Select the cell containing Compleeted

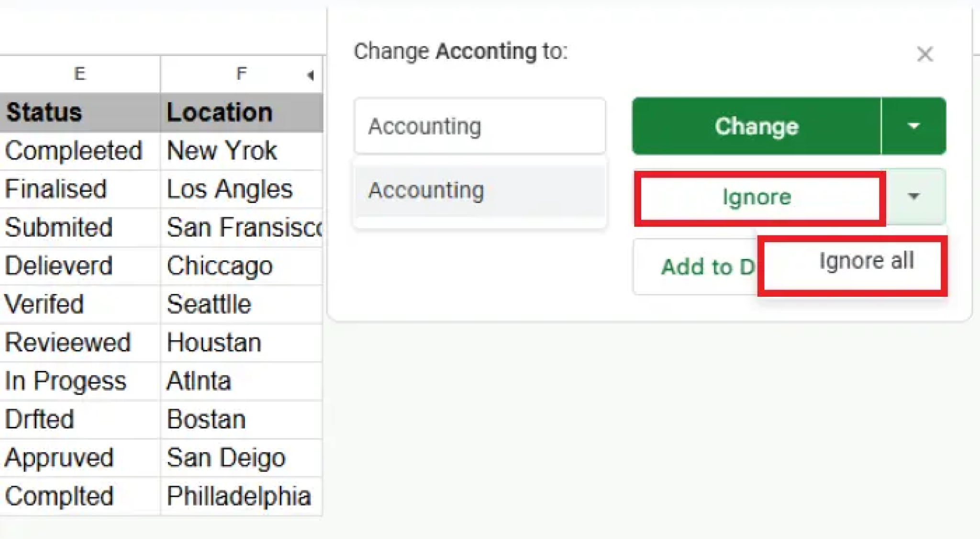point(79,151)
